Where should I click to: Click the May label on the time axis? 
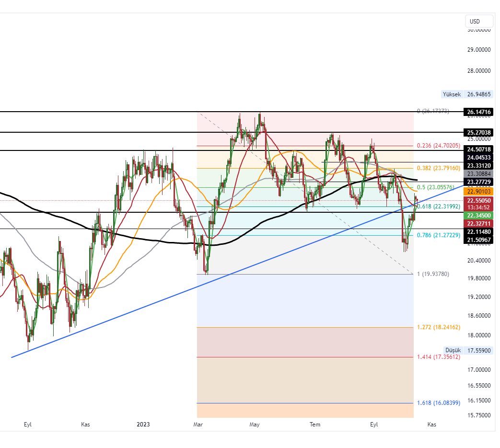[255, 425]
